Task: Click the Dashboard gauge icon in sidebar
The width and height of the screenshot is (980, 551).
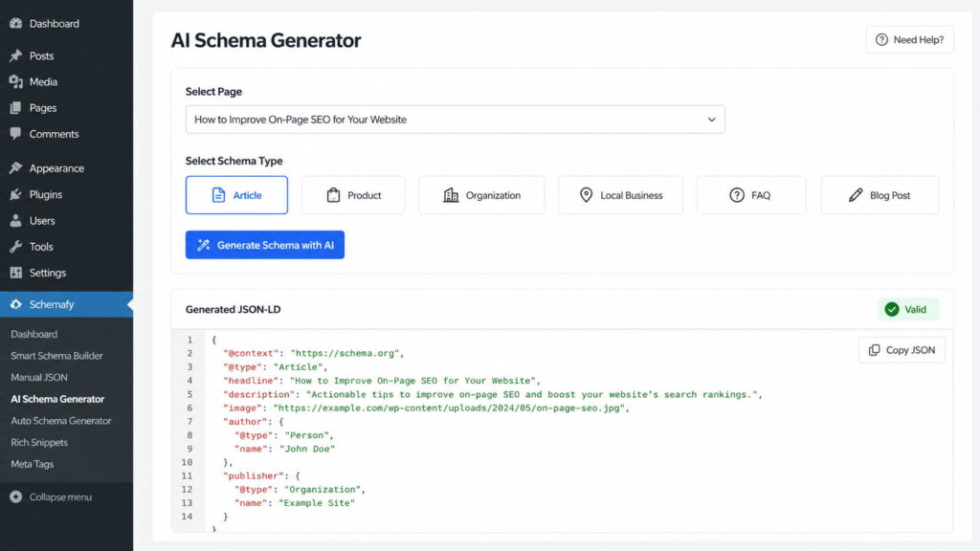Action: click(15, 23)
